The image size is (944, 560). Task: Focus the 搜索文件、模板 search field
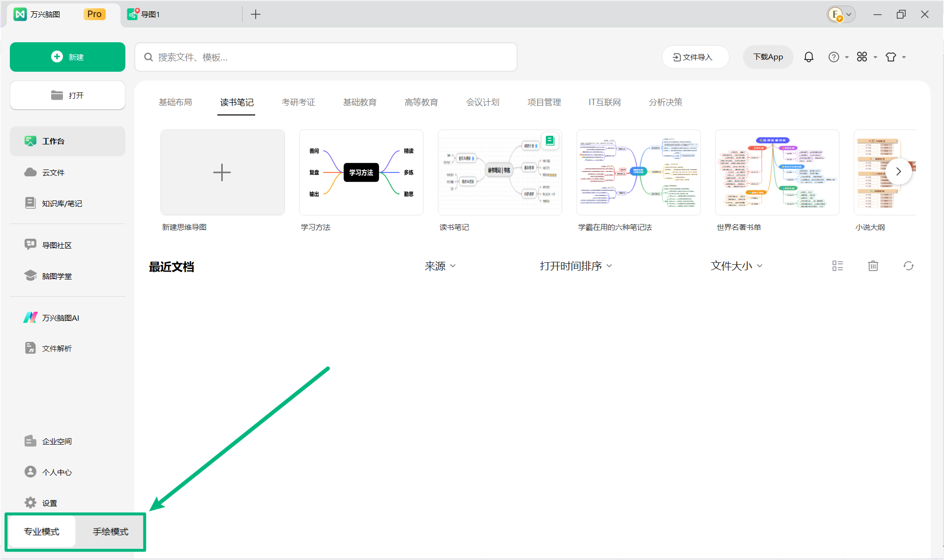tap(326, 57)
